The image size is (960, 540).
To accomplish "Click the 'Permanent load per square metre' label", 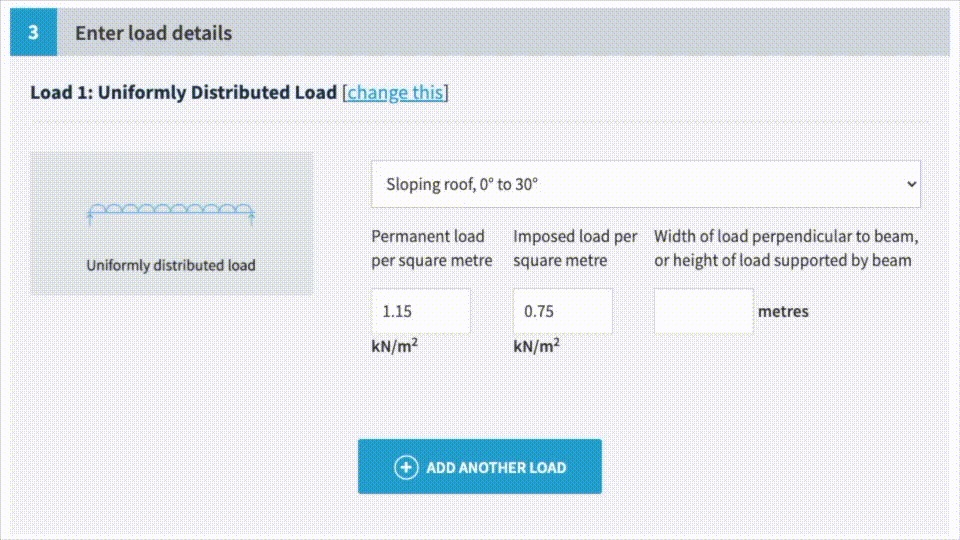I will tap(431, 249).
